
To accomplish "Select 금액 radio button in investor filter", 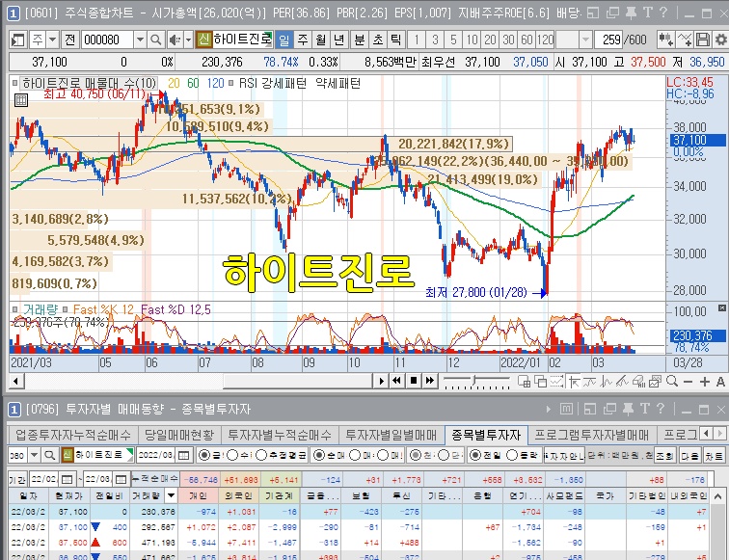I will pos(203,455).
